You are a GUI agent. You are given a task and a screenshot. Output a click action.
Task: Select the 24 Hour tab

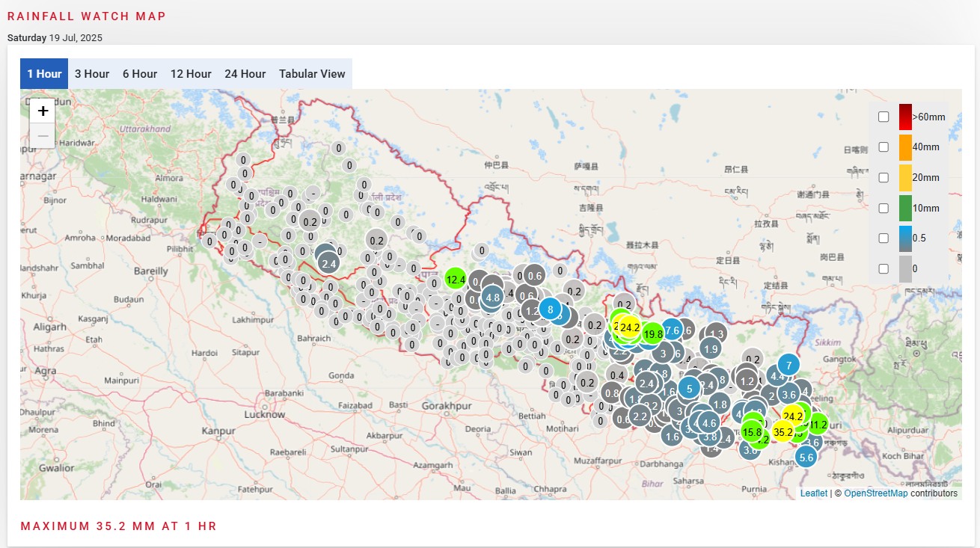[245, 74]
